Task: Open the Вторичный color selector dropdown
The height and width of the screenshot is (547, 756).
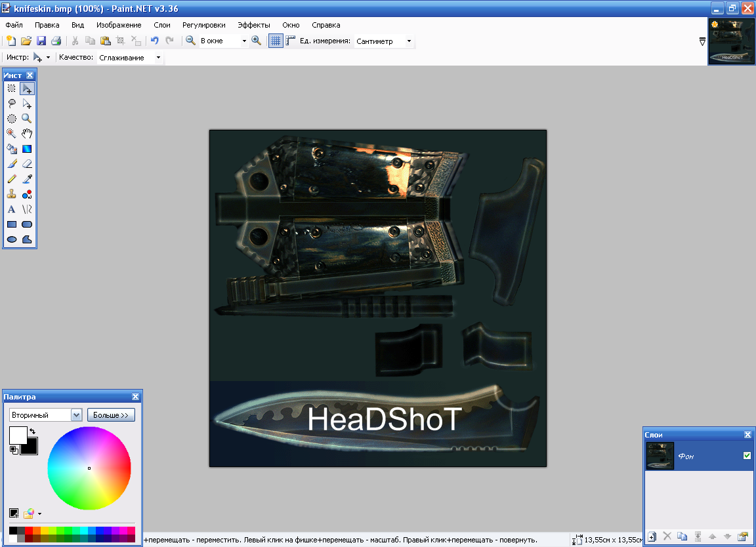Action: point(76,415)
